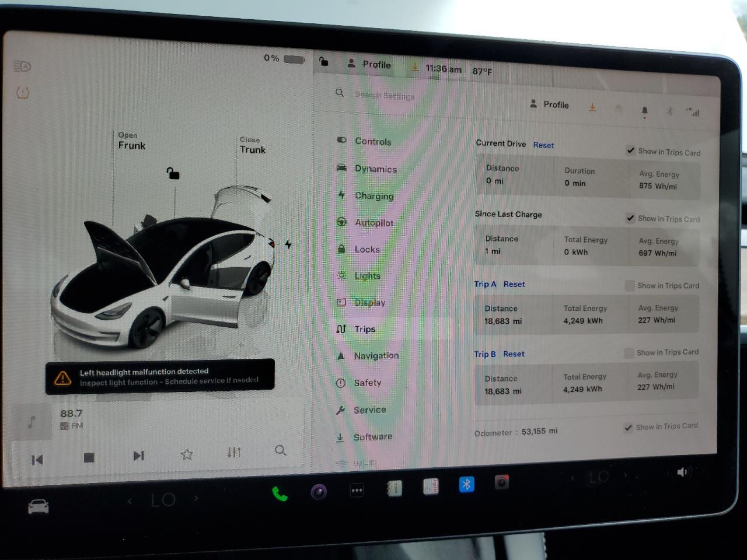The height and width of the screenshot is (560, 747).
Task: Tap Open Frunk on the car
Action: coord(131,141)
